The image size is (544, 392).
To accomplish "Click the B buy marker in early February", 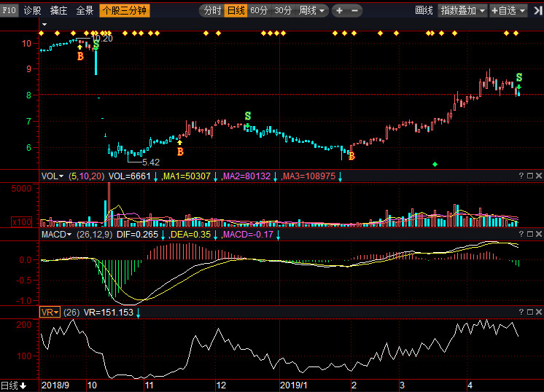I will click(351, 157).
